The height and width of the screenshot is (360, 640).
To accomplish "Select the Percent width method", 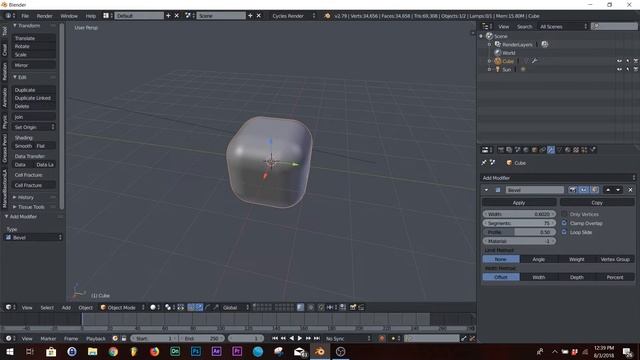I will [x=615, y=277].
